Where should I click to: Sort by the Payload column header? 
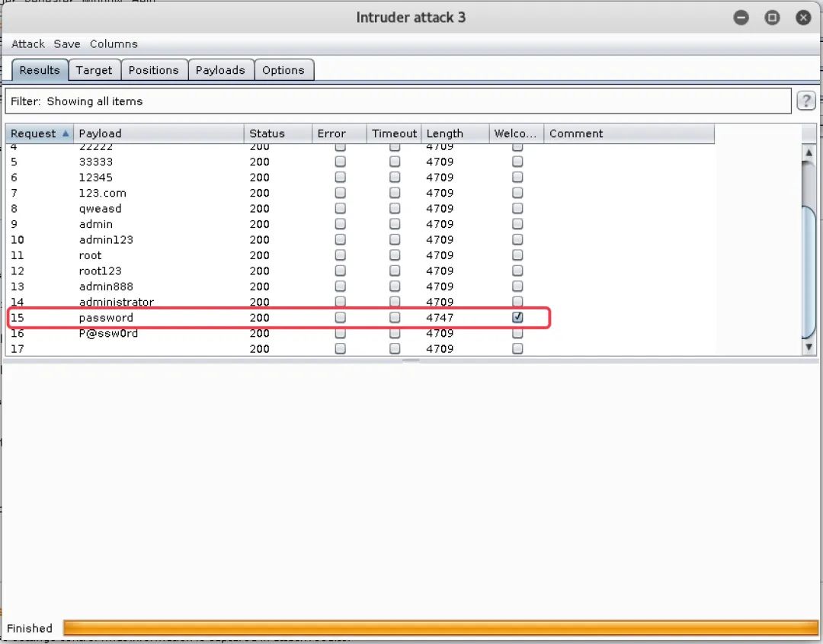159,133
